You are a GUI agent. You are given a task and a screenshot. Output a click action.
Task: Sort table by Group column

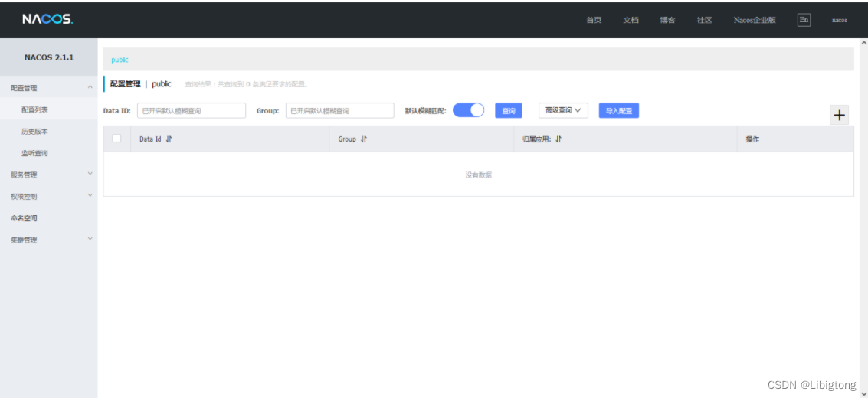pyautogui.click(x=364, y=139)
